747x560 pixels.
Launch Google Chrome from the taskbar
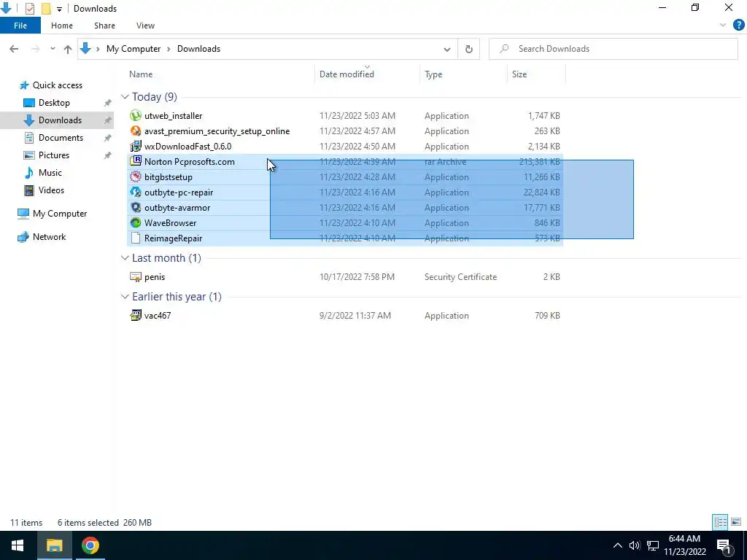pyautogui.click(x=90, y=545)
